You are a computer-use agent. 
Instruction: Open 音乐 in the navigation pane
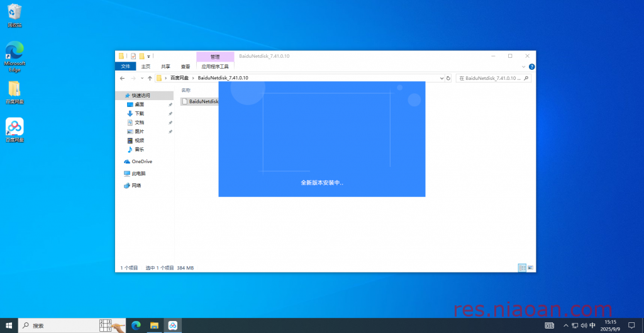[x=139, y=150]
